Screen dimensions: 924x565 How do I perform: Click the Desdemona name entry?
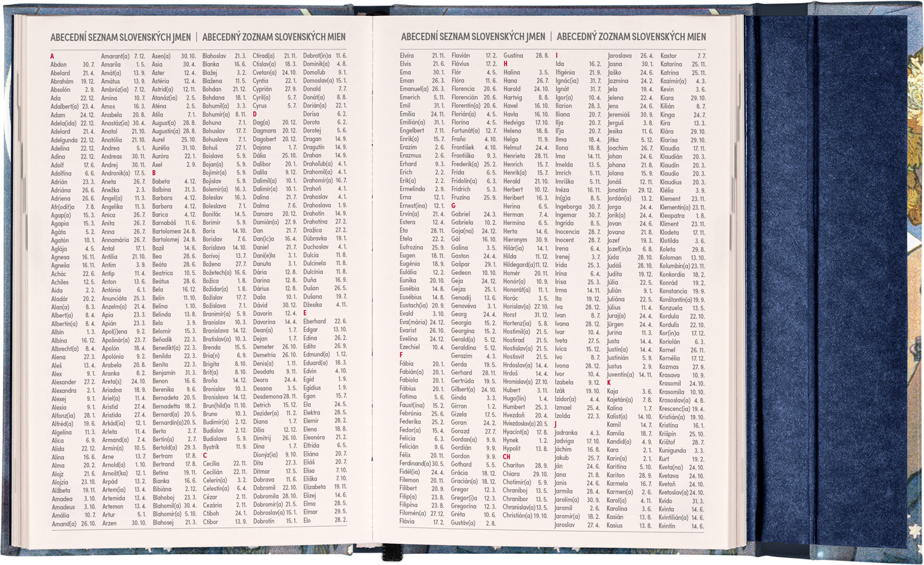267,397
